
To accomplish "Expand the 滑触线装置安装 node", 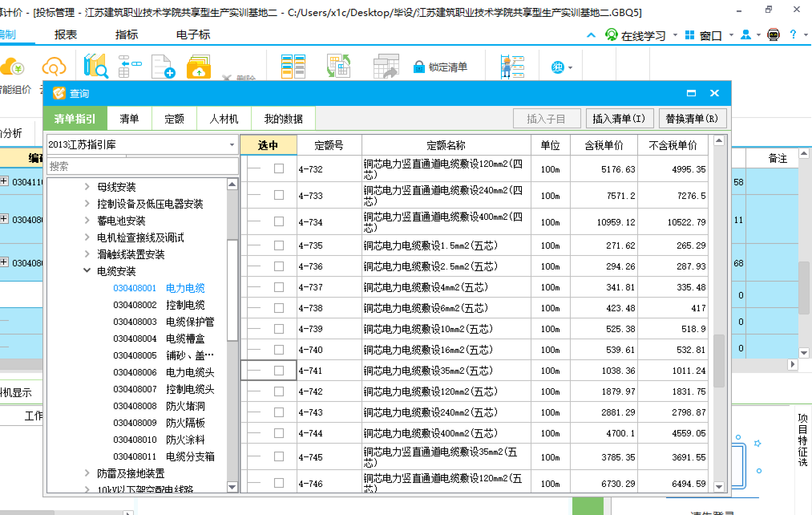I will (x=87, y=254).
